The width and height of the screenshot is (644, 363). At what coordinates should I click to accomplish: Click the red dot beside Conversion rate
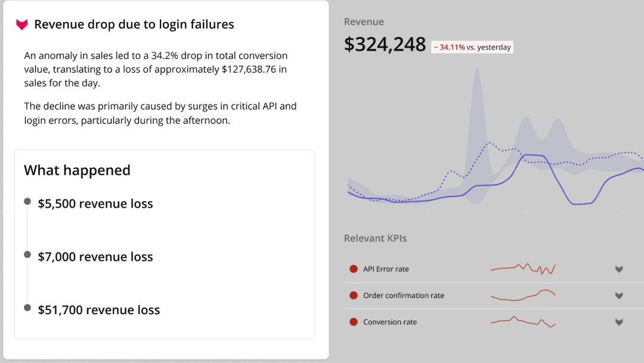click(x=353, y=322)
